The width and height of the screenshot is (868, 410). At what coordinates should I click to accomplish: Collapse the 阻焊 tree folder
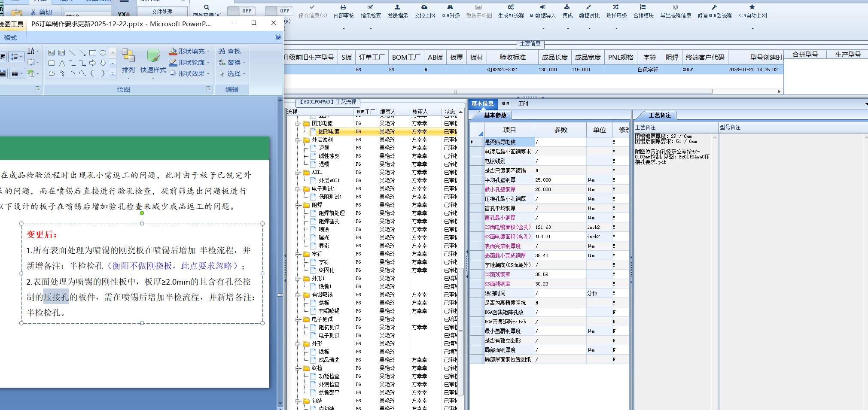(x=298, y=205)
